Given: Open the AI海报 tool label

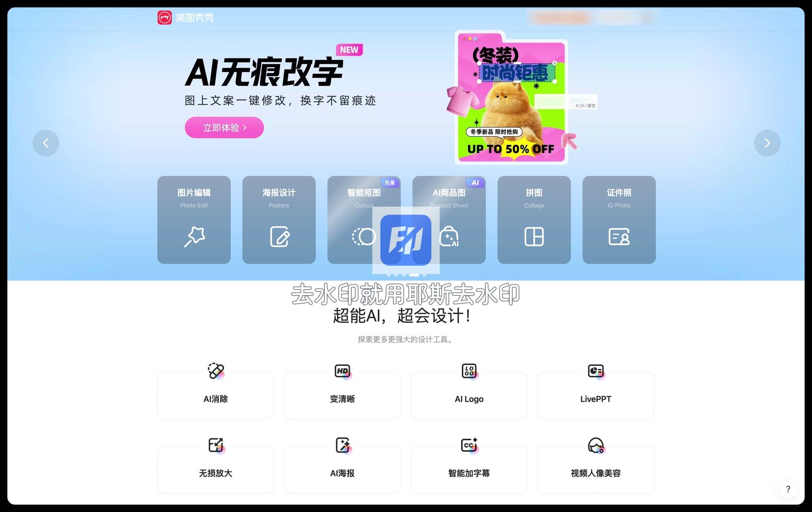Looking at the screenshot, I should pos(343,473).
